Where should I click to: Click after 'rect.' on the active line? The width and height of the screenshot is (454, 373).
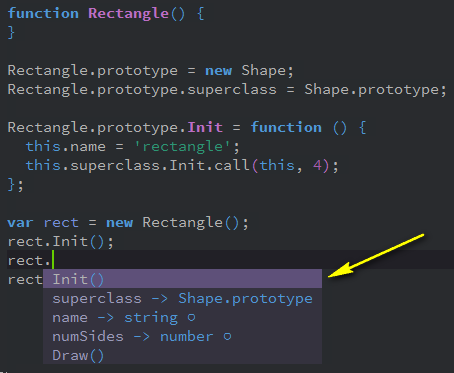53,260
